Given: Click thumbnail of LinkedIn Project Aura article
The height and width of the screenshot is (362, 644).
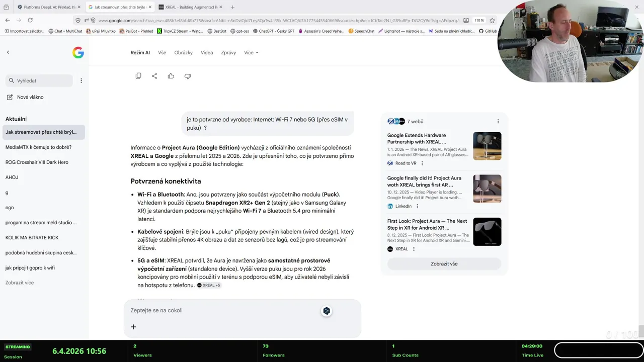Looking at the screenshot, I should pyautogui.click(x=487, y=189).
